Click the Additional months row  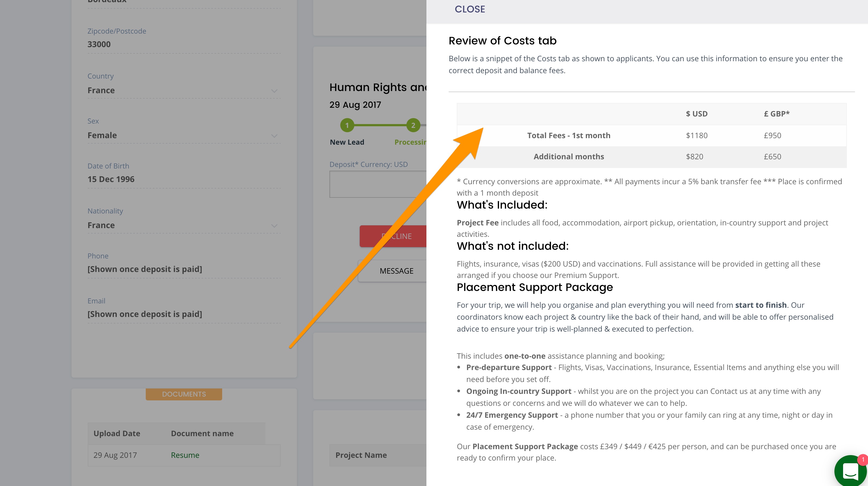point(568,157)
